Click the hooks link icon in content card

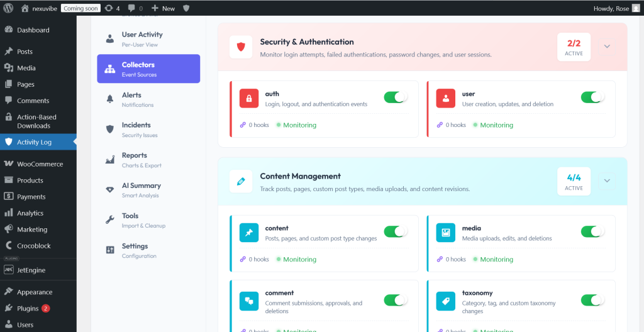(243, 259)
